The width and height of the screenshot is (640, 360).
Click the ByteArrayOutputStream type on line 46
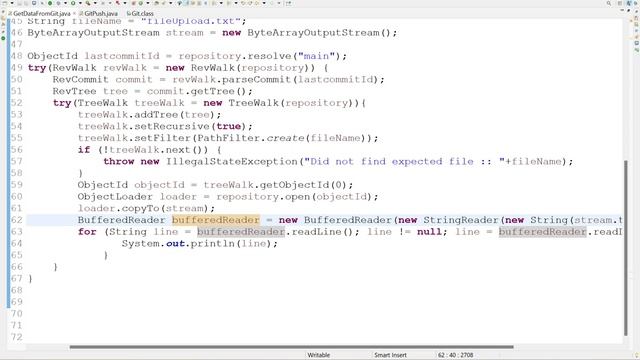pos(93,33)
